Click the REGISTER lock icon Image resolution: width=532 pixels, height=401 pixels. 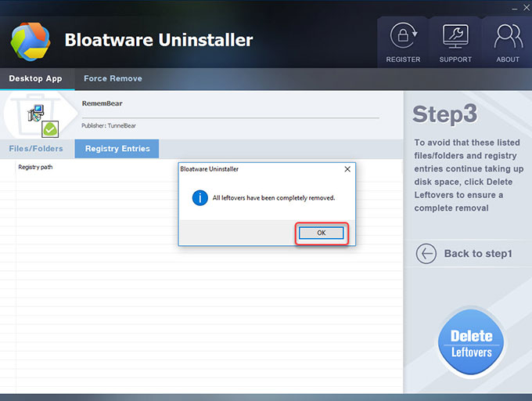tap(403, 35)
